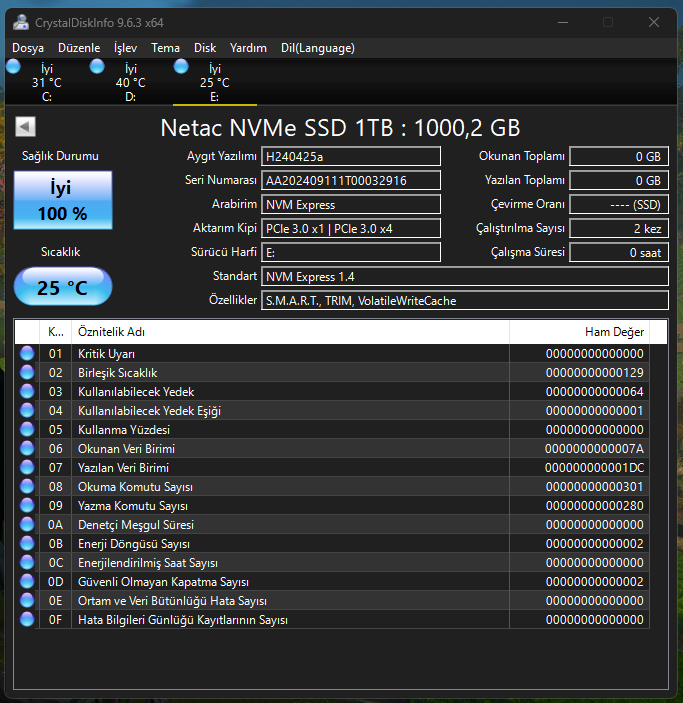Viewport: 683px width, 703px height.
Task: Select the C: drive status orb
Action: coord(13,66)
